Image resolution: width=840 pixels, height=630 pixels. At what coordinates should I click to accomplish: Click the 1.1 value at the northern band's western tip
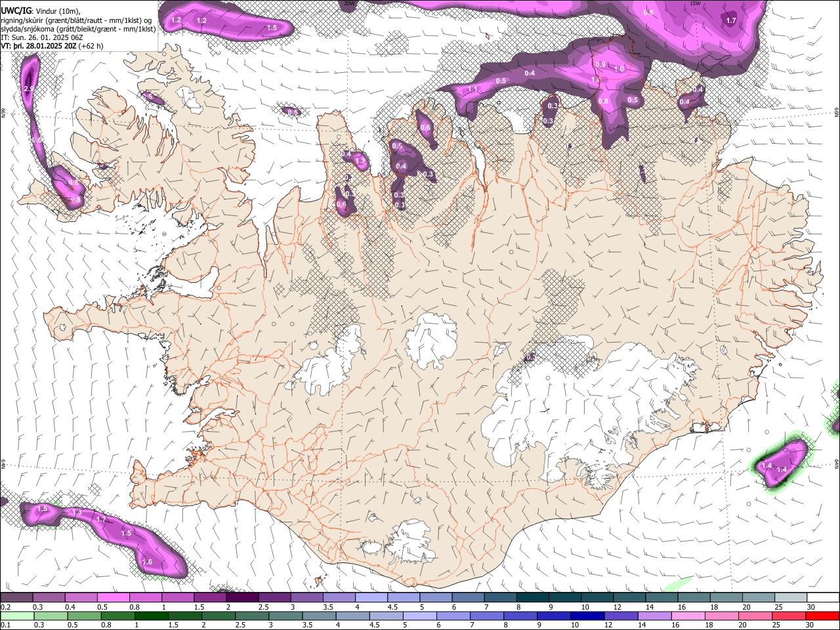[472, 89]
